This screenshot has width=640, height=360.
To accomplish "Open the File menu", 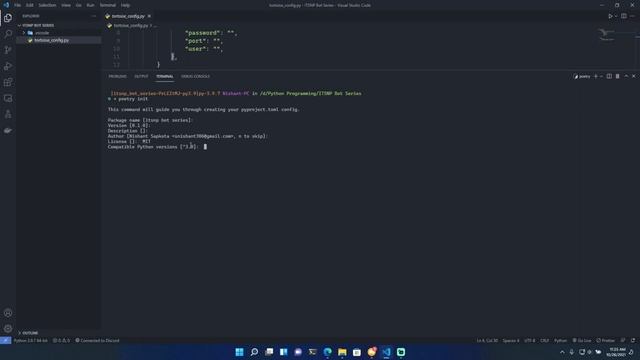I will coord(18,5).
